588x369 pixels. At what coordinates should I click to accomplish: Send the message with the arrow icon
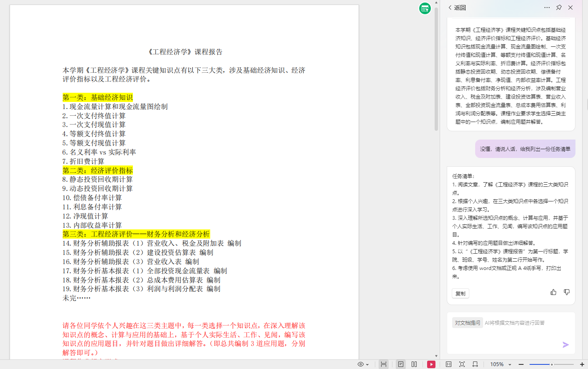(565, 345)
